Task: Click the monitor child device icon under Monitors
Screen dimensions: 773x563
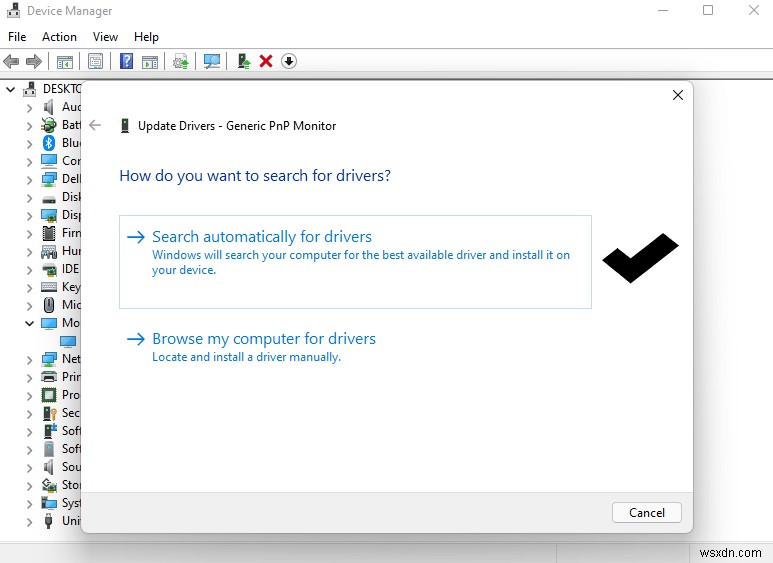Action: [68, 341]
